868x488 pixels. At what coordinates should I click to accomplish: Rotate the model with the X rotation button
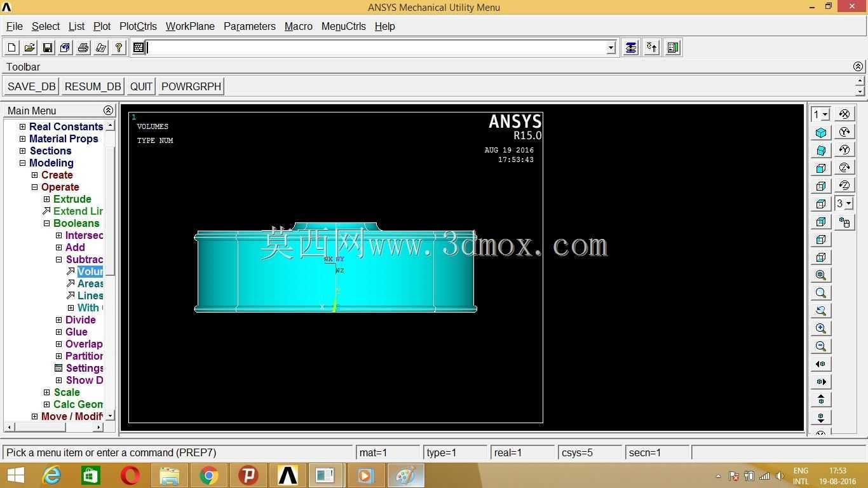(x=844, y=114)
